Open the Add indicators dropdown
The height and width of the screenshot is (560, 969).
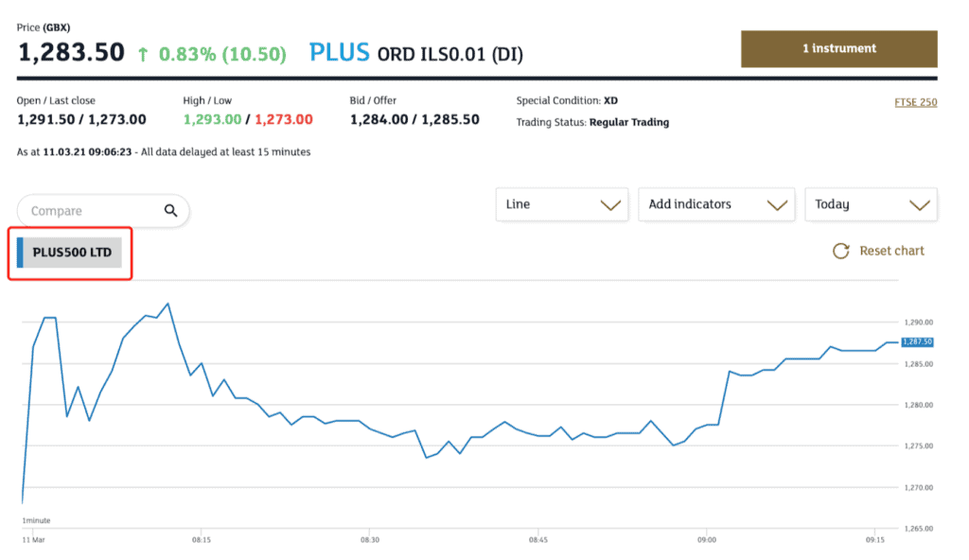click(x=716, y=204)
